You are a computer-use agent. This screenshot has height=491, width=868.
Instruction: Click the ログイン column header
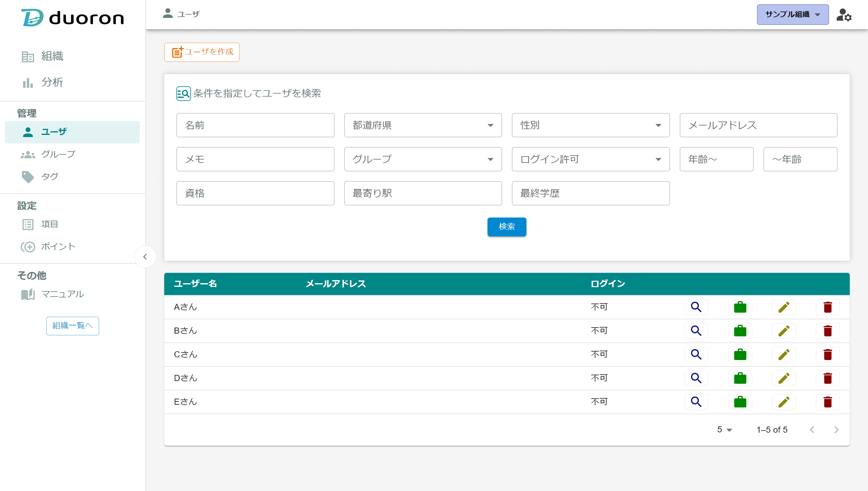[x=608, y=283]
